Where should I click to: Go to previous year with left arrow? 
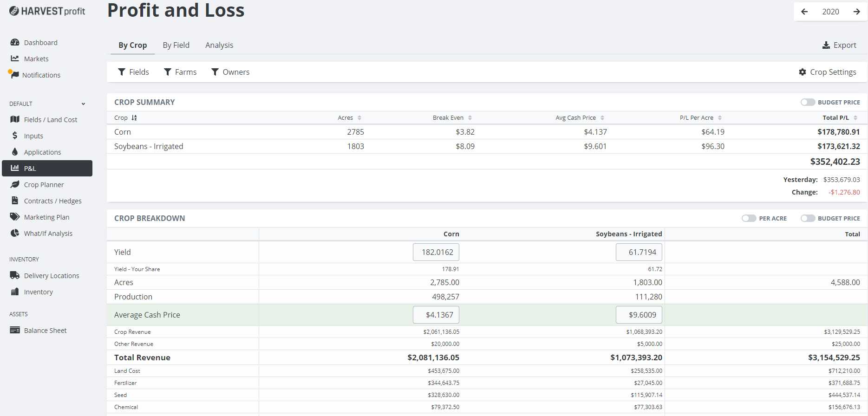804,12
